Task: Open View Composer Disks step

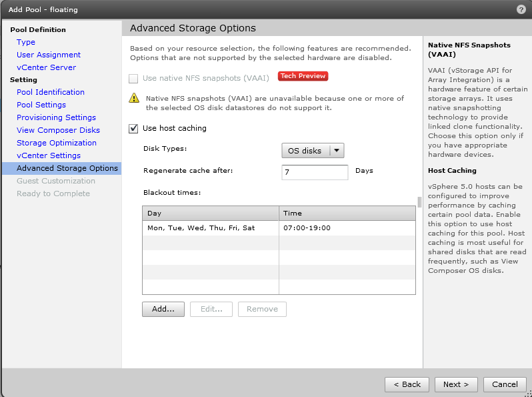Action: pyautogui.click(x=59, y=130)
